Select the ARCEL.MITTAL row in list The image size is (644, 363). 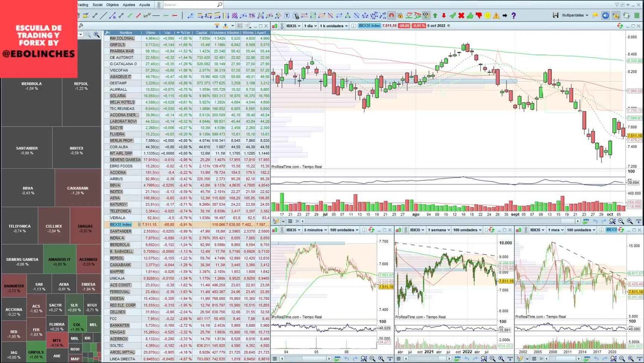(x=187, y=352)
